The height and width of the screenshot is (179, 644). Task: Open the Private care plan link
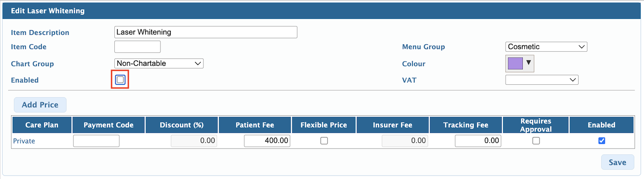coord(24,141)
